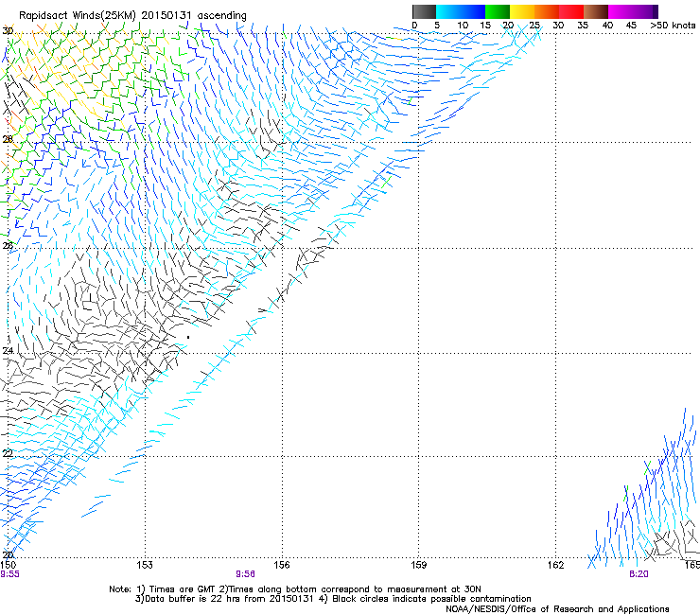Click the note 'Times are GMT' line

coord(295,589)
